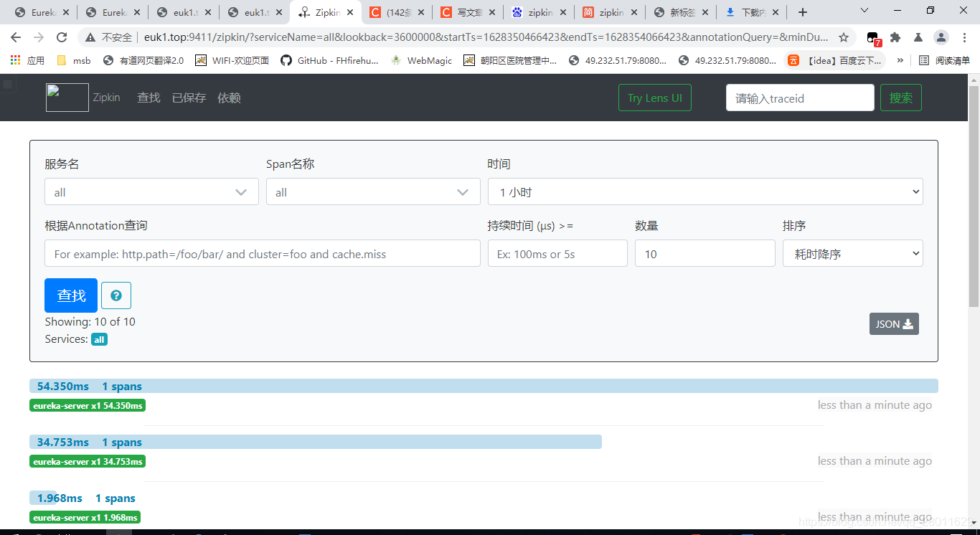
Task: Click the eureka-server x1 1.968ms label
Action: 85,517
